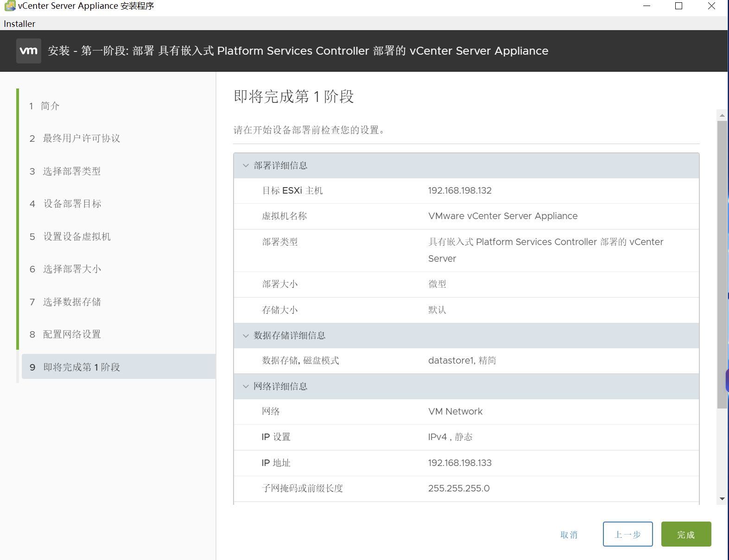Collapse the 数据存储详细信息 section

click(x=246, y=335)
